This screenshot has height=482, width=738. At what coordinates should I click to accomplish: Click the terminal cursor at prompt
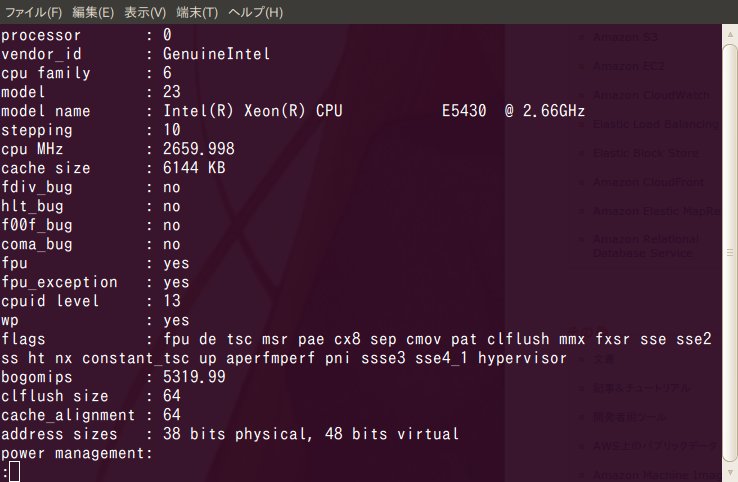(x=15, y=472)
